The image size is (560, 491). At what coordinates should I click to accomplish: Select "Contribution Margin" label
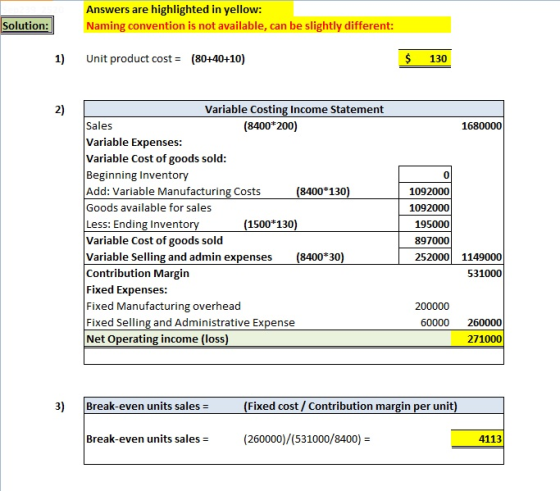pos(138,274)
